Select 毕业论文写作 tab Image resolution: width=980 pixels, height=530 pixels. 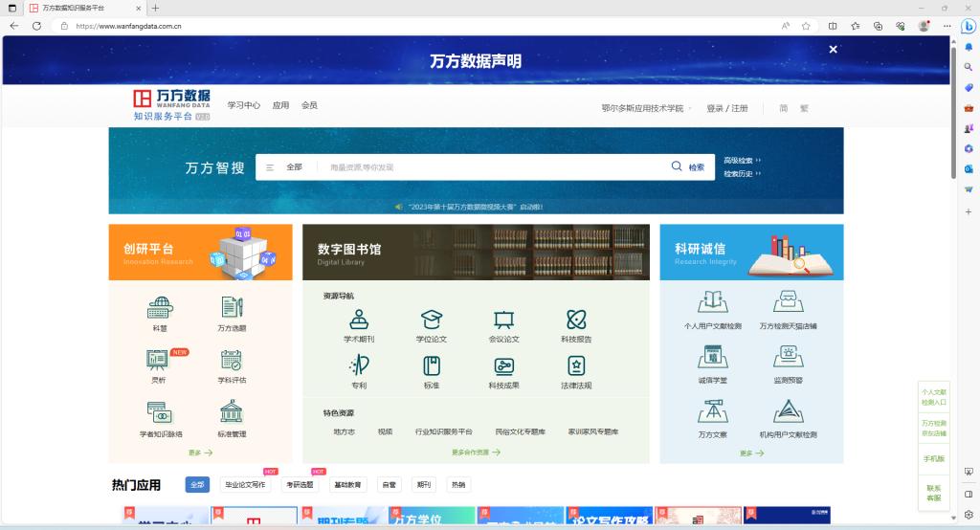[245, 484]
